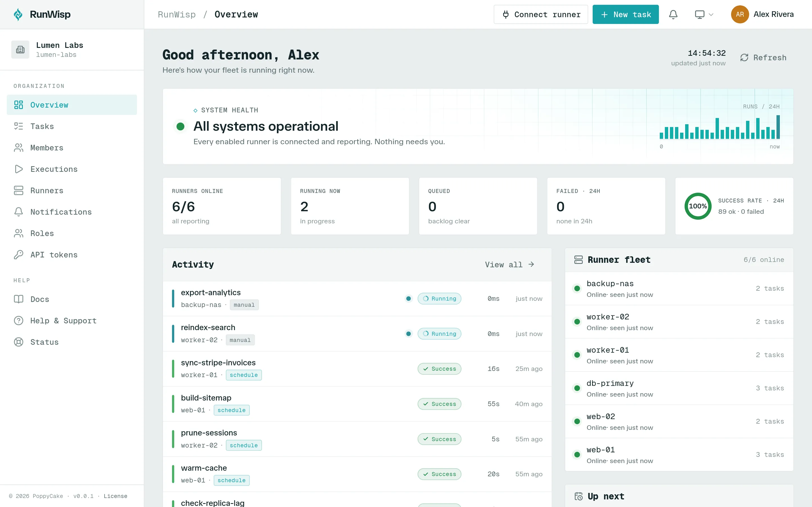The height and width of the screenshot is (507, 812).
Task: Click the Docs book icon
Action: pos(18,299)
